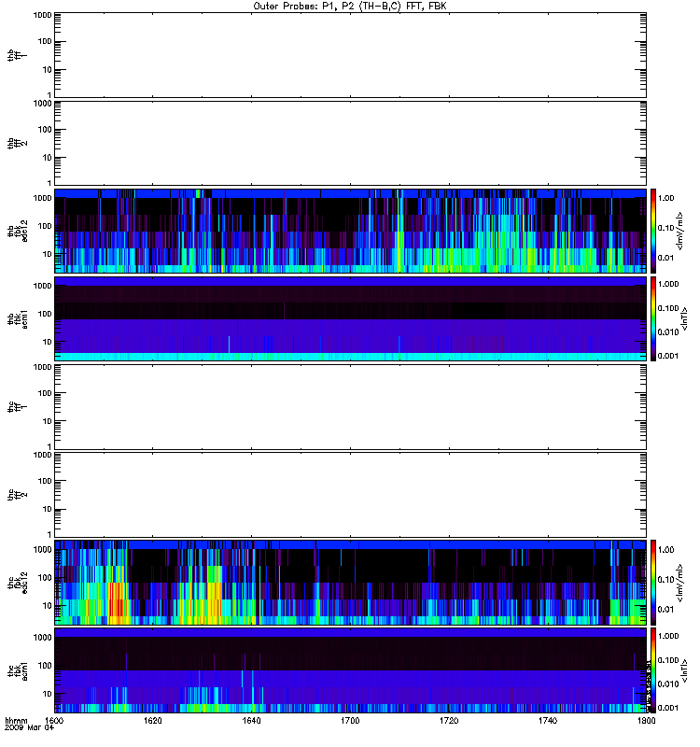Select the 'thb fbk edc12' axis label
Screen dimensions: 700x747
tap(18, 231)
